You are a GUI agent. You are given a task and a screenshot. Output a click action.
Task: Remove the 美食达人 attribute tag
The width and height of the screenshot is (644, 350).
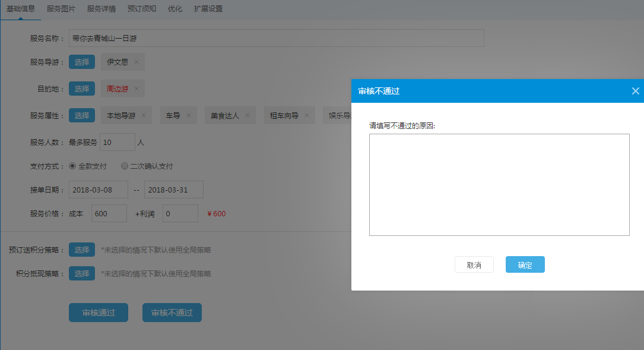[248, 115]
